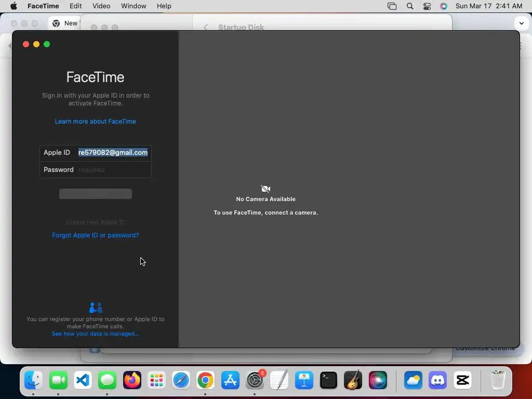This screenshot has height=399, width=532.
Task: Click the Password input field
Action: coord(113,170)
